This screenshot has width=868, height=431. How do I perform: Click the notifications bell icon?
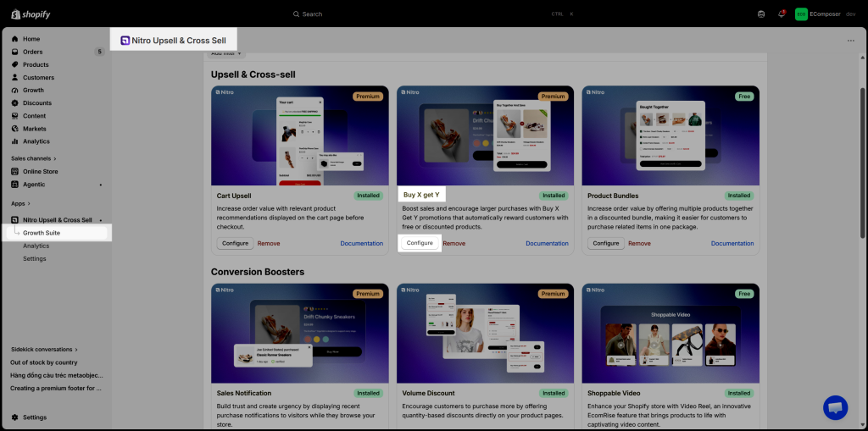[781, 14]
